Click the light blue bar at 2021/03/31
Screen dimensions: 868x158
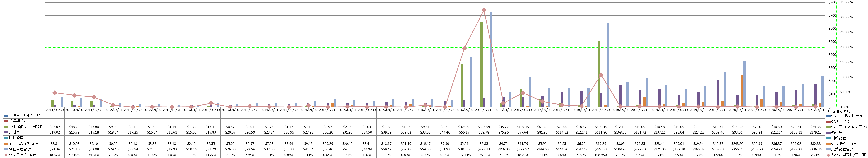tap(823, 92)
